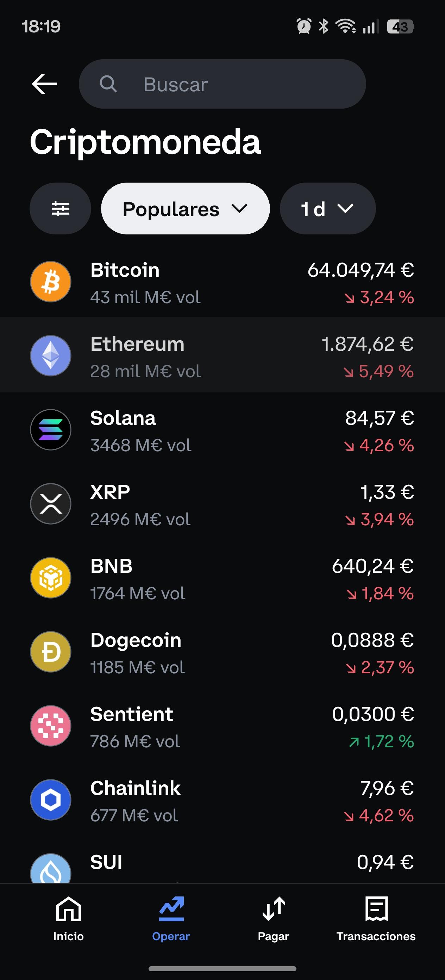Open the filter settings icon button
445x980 pixels.
tap(61, 208)
